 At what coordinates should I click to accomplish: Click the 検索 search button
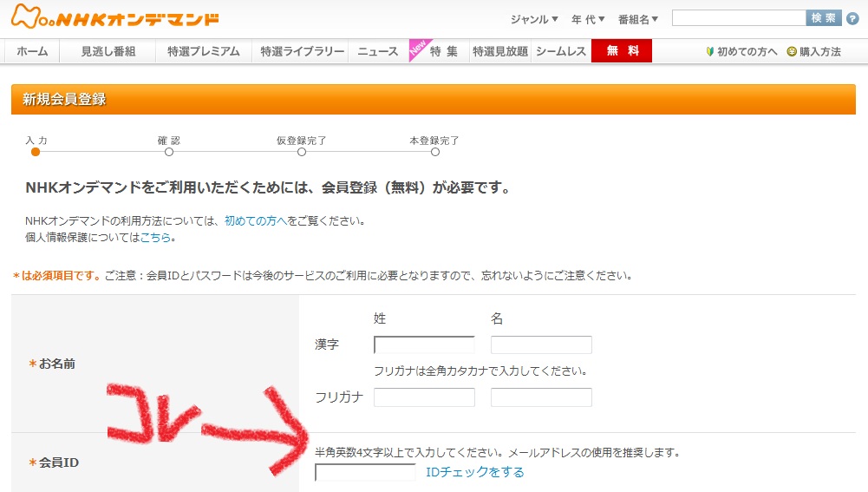(x=824, y=17)
